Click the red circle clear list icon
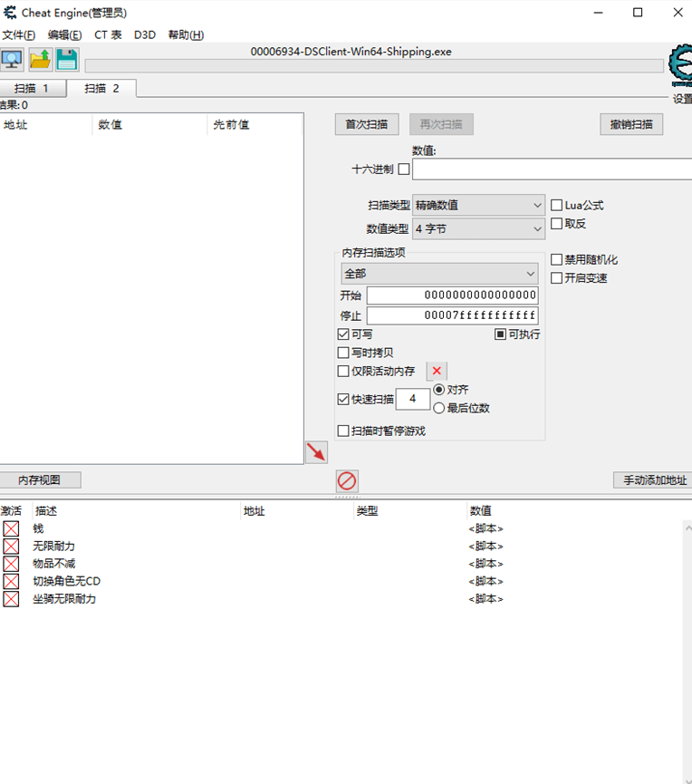Image resolution: width=692 pixels, height=784 pixels. point(347,481)
